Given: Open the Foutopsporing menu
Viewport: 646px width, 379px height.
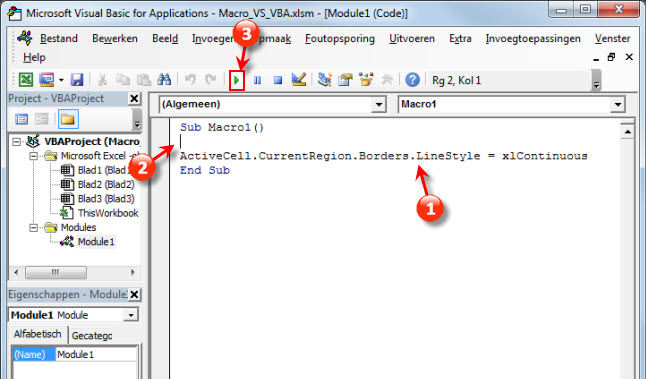Looking at the screenshot, I should point(340,38).
